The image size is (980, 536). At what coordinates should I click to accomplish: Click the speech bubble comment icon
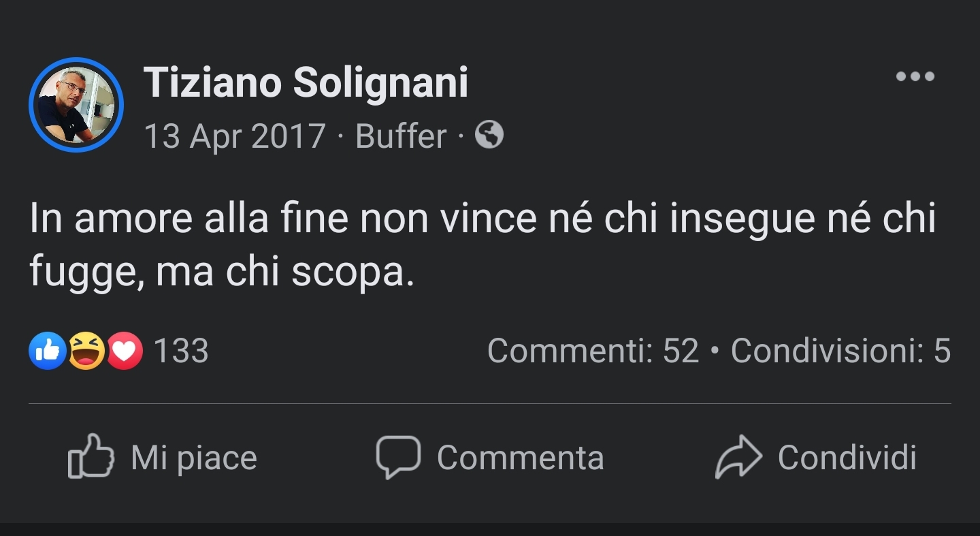[398, 457]
